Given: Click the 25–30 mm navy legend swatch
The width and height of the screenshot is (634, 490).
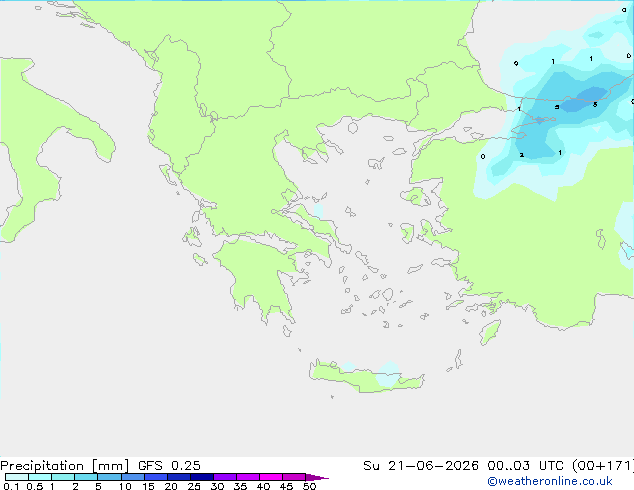Looking at the screenshot, I should (x=202, y=477).
